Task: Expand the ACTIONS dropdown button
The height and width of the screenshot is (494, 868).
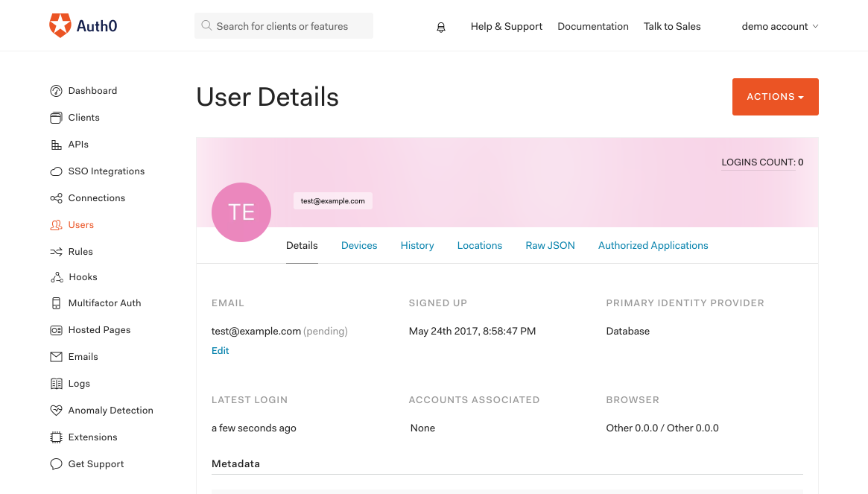Action: [775, 97]
